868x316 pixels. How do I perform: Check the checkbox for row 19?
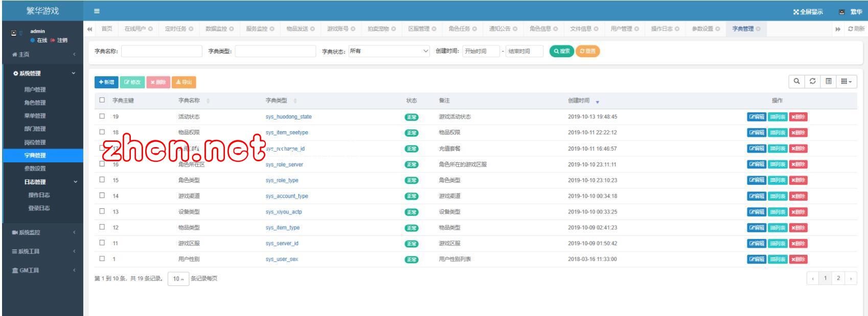(102, 116)
